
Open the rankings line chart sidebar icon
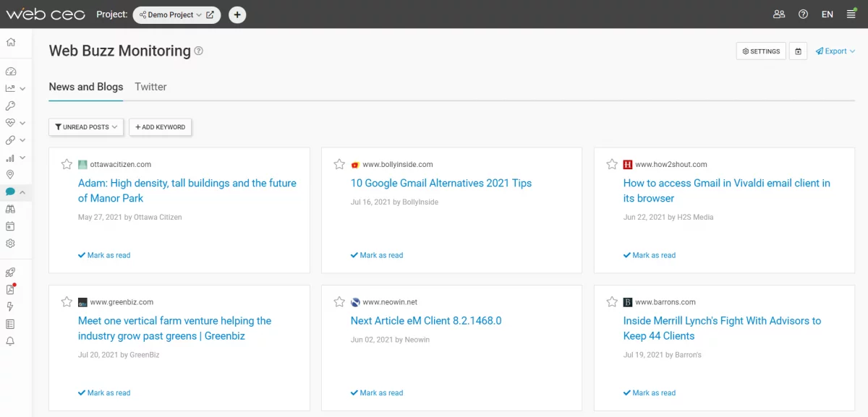(x=10, y=88)
